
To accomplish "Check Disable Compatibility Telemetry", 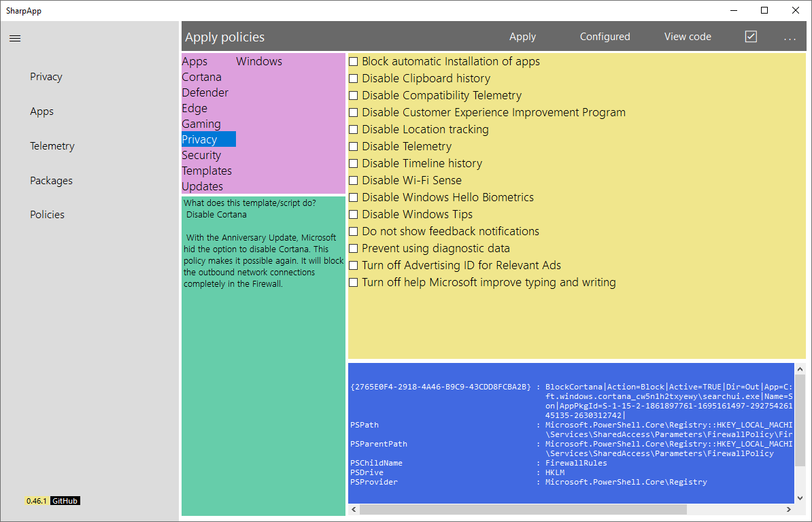I will click(x=353, y=96).
